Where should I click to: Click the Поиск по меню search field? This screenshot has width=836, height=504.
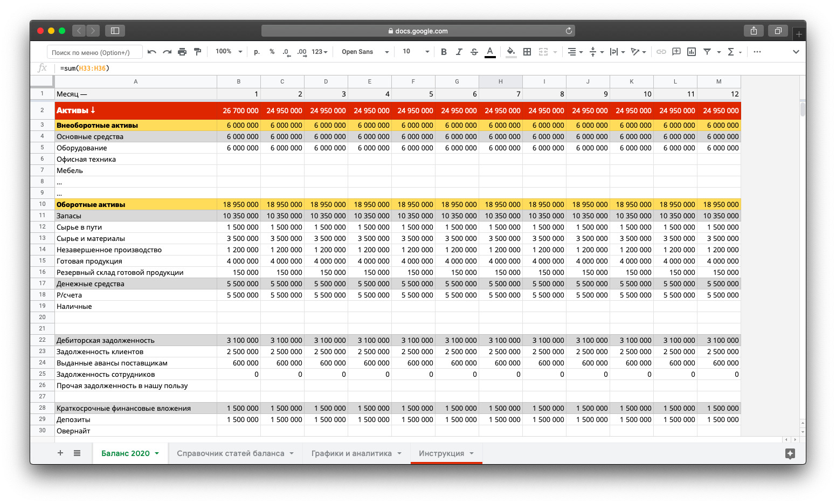[x=95, y=52]
